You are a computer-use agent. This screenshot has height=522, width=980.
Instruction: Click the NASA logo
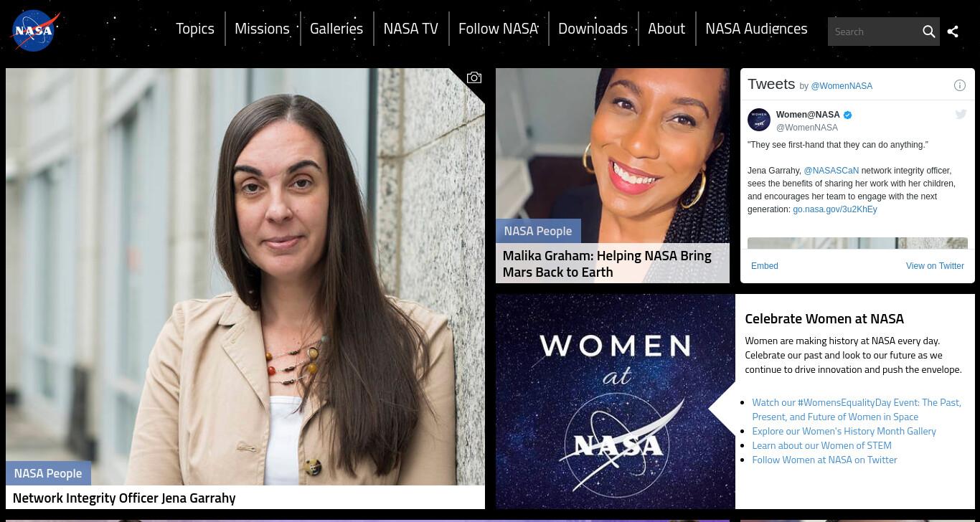click(35, 31)
